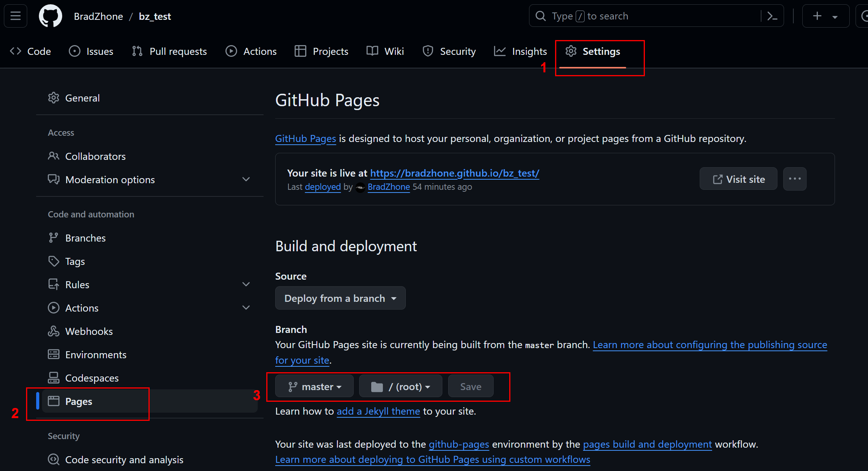Click the Save button

click(x=471, y=386)
